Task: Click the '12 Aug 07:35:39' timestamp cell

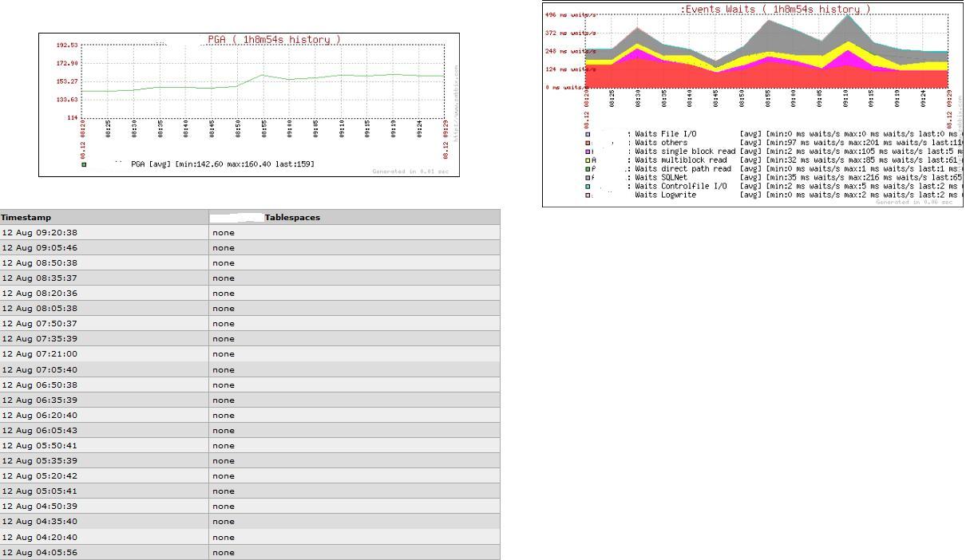Action: click(104, 338)
